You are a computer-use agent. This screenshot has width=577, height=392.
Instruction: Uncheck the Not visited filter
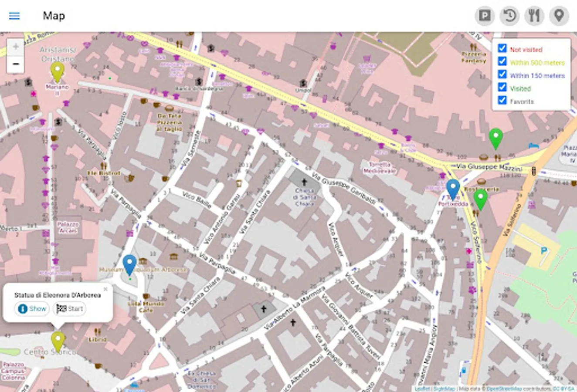pos(502,48)
